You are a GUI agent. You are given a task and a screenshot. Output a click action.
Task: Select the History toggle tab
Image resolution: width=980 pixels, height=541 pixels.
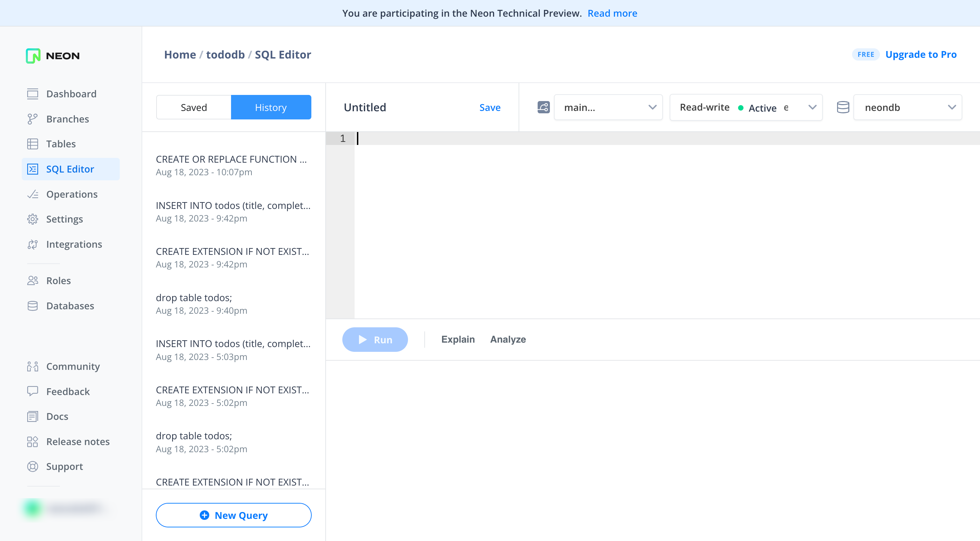(x=271, y=107)
